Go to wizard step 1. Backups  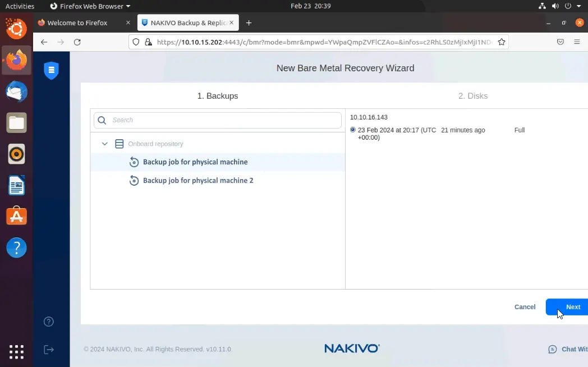218,96
